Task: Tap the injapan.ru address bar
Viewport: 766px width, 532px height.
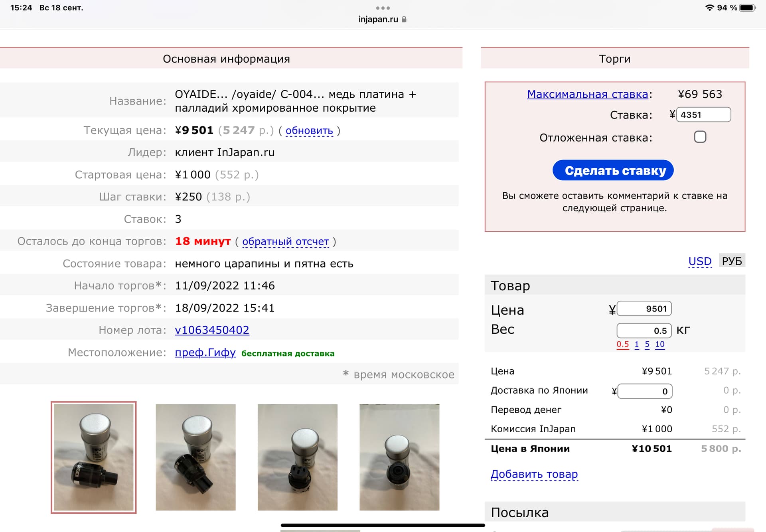Action: pyautogui.click(x=382, y=19)
